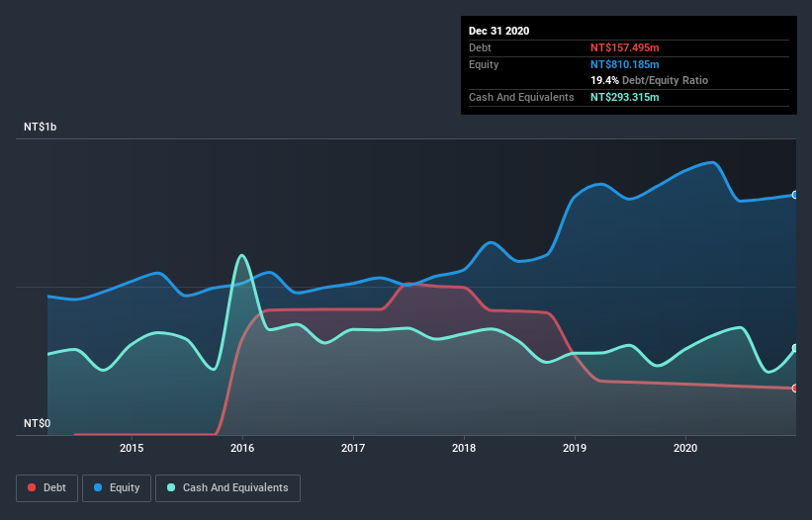This screenshot has height=520, width=812.
Task: Click the teal Cash endpoint marker
Action: point(795,348)
